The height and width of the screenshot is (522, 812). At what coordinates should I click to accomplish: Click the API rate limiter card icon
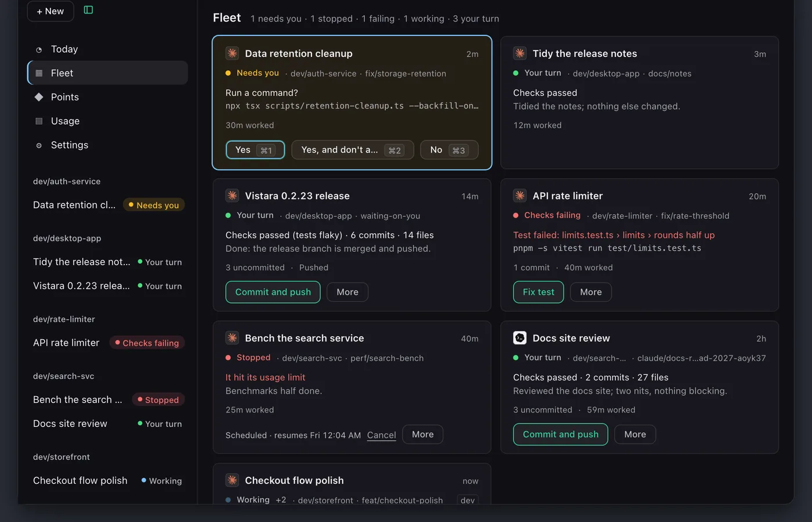pos(520,195)
